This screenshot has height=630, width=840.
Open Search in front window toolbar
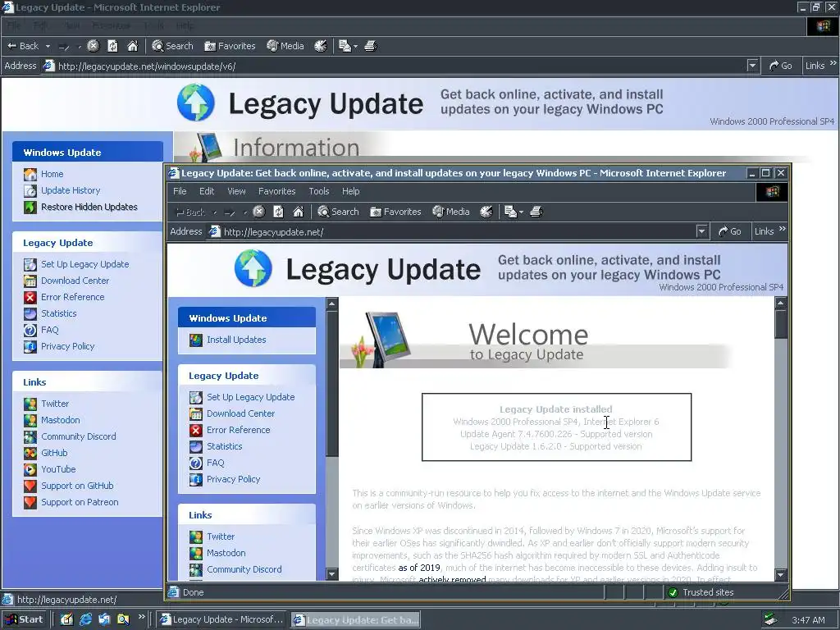(338, 212)
